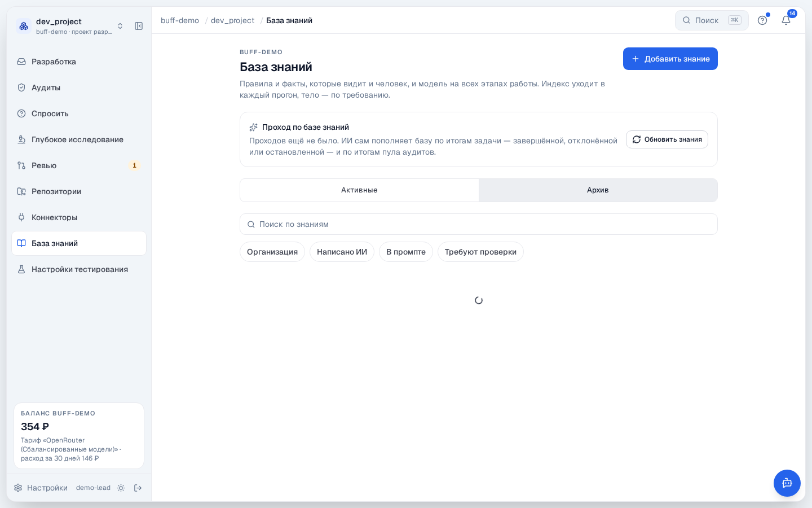
Task: Select the В промпте filter chip
Action: pyautogui.click(x=406, y=252)
